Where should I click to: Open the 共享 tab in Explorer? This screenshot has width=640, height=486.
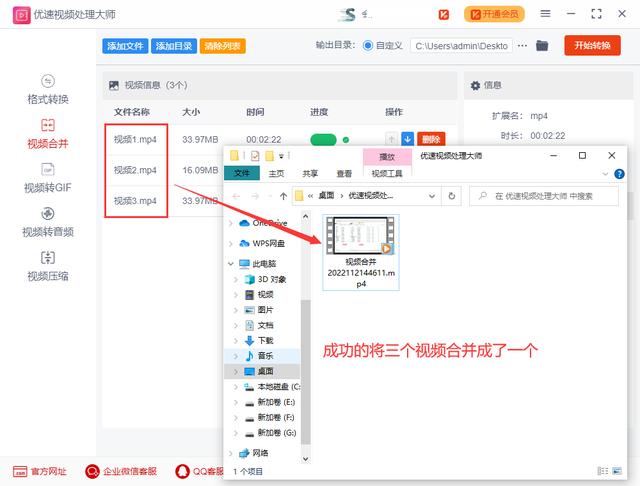310,173
